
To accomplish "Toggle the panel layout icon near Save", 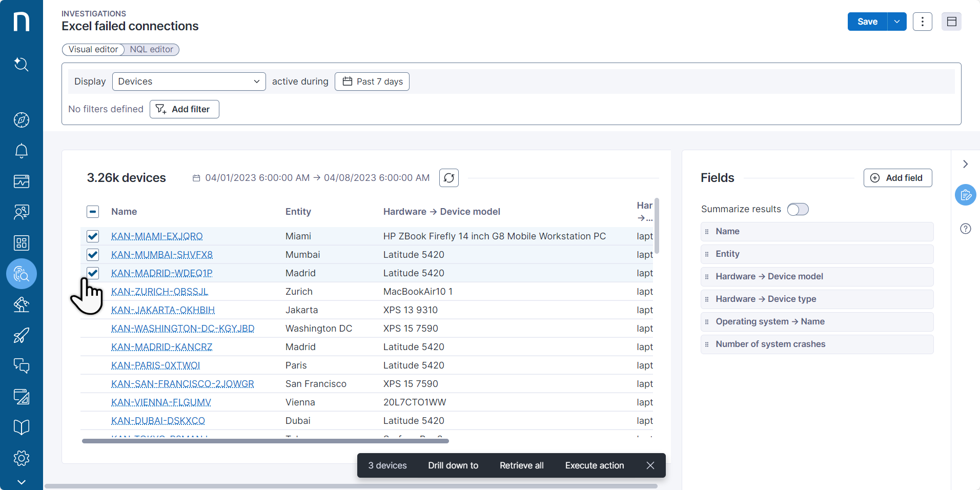I will click(951, 22).
